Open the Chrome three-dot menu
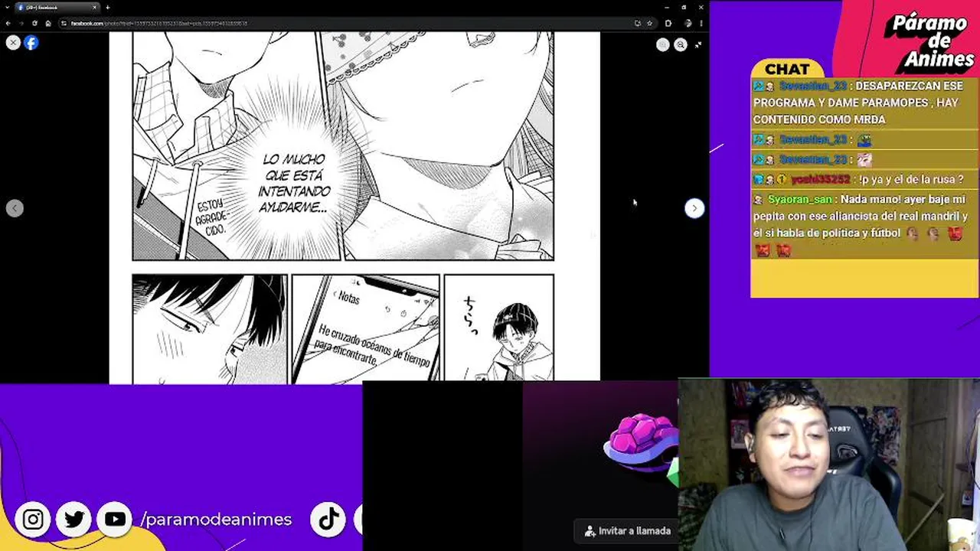The image size is (980, 551). (x=701, y=23)
